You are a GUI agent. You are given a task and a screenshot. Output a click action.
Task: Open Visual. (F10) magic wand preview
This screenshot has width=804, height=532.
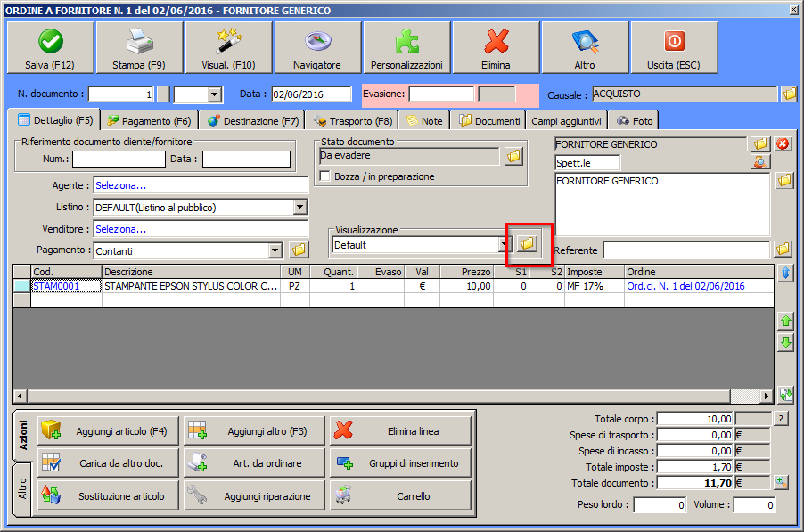coord(229,47)
